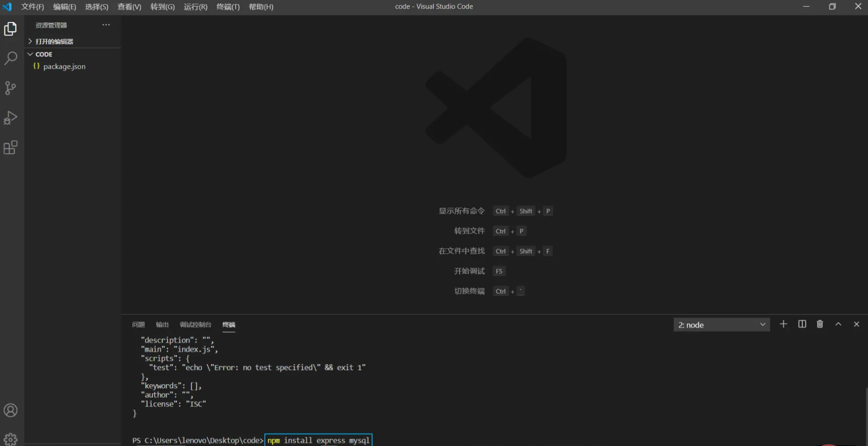
Task: Click the 在文件中查找 shortcut hint
Action: pos(461,251)
